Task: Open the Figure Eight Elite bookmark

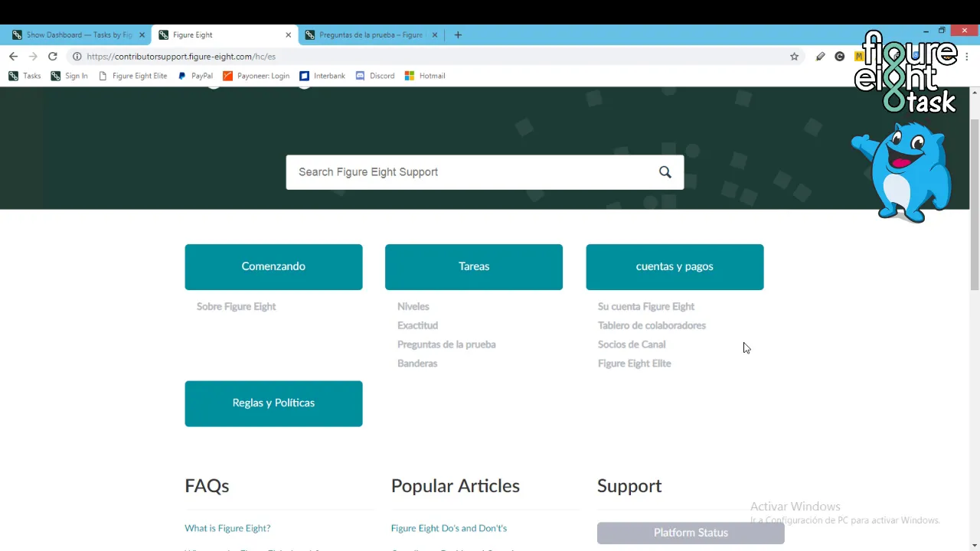Action: pos(132,76)
